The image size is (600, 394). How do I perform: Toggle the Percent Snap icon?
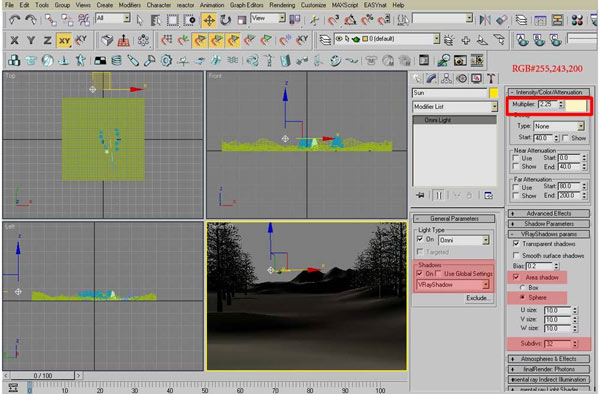367,19
